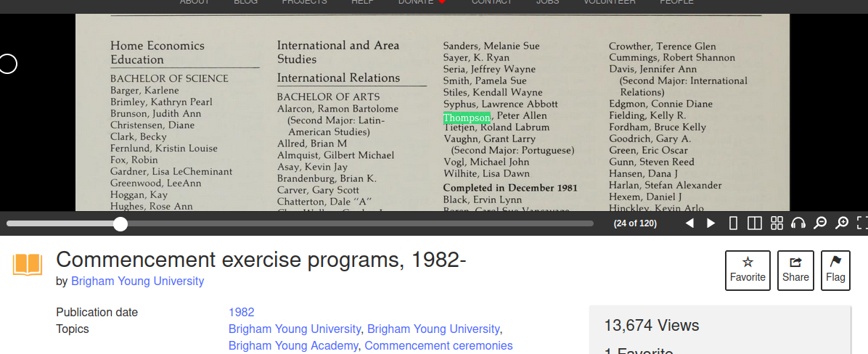Image resolution: width=868 pixels, height=354 pixels.
Task: Open the BLOG nav item
Action: click(x=246, y=2)
